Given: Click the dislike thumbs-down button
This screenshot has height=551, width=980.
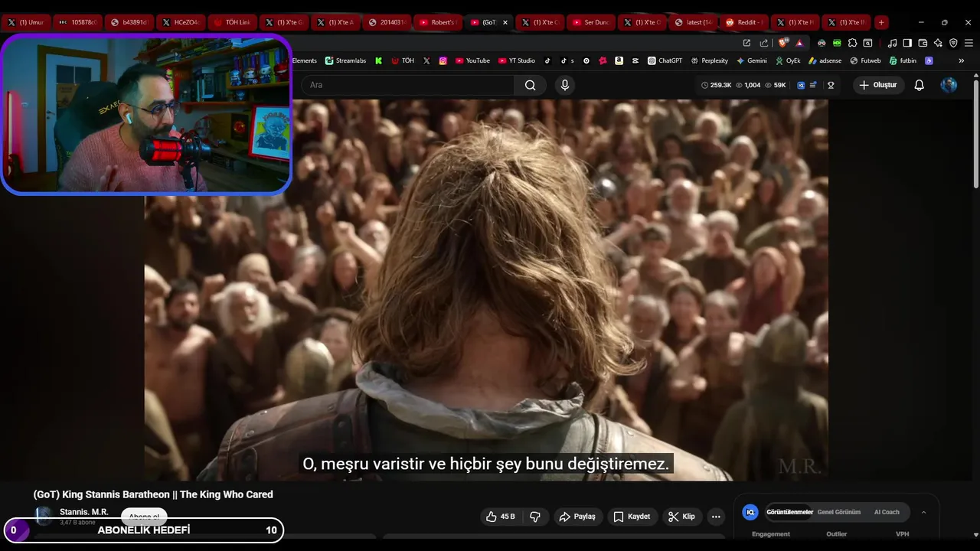Looking at the screenshot, I should [x=535, y=517].
